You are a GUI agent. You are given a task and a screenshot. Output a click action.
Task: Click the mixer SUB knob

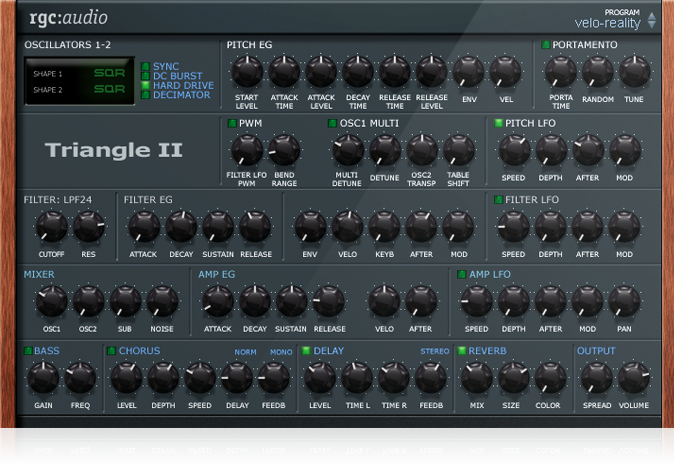click(126, 301)
